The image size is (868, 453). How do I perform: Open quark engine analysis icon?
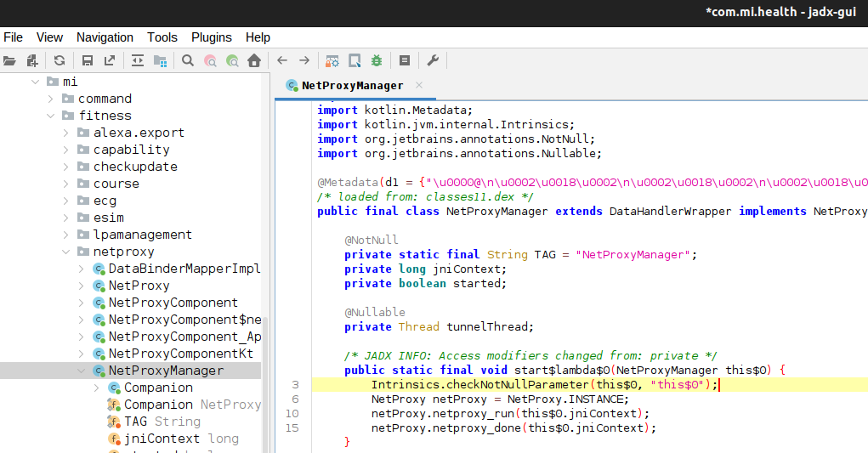[x=355, y=61]
